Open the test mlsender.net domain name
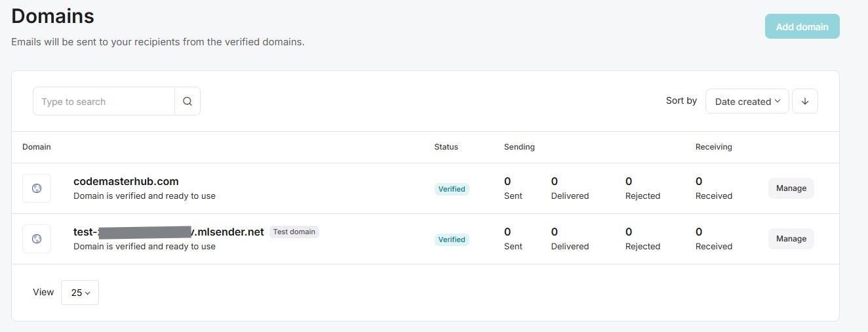The width and height of the screenshot is (868, 332). point(168,232)
